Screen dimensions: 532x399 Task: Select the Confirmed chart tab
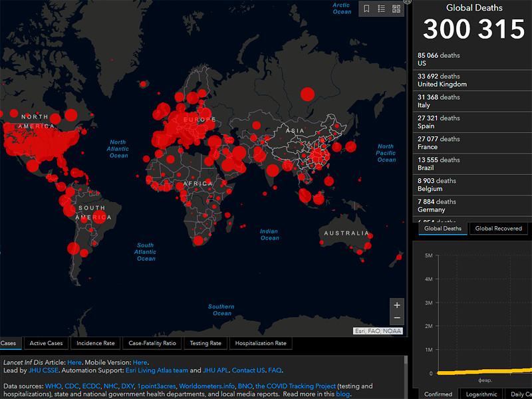(x=438, y=394)
